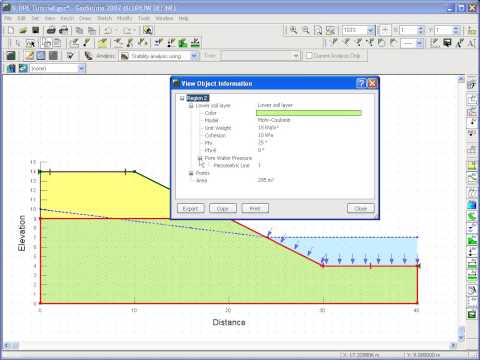Click the Zoom Out magnifier icon

point(306,30)
